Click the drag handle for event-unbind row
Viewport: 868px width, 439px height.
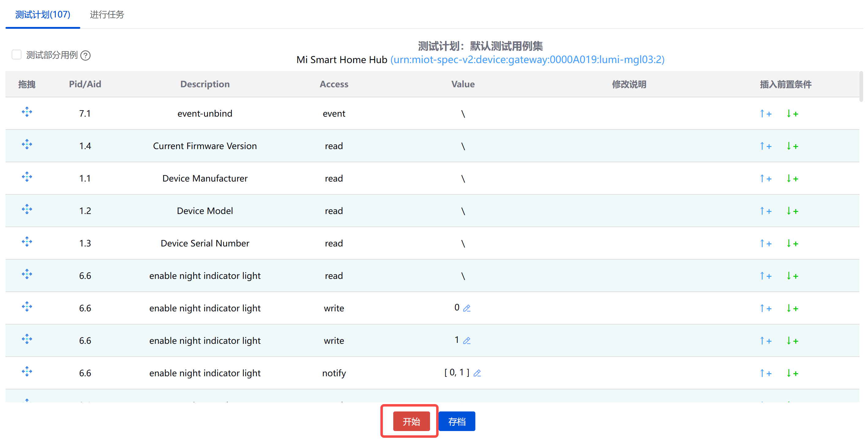click(27, 112)
